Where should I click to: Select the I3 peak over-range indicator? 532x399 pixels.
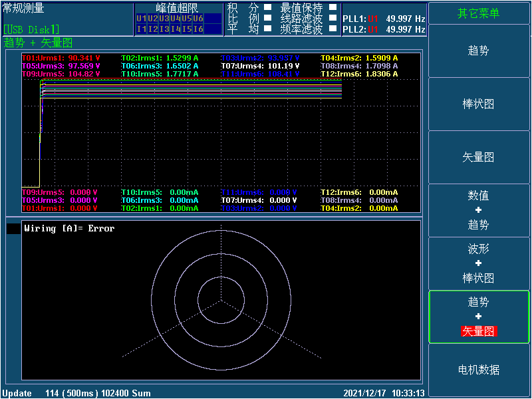click(x=164, y=29)
